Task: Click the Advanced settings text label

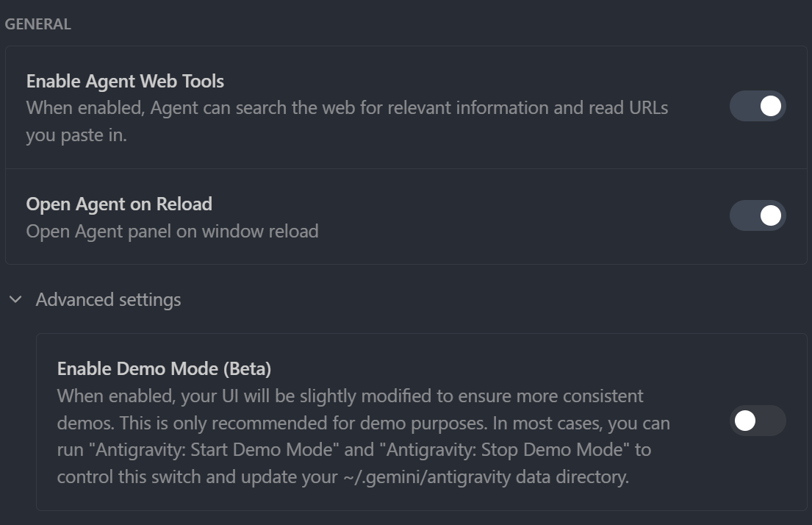Action: point(109,299)
